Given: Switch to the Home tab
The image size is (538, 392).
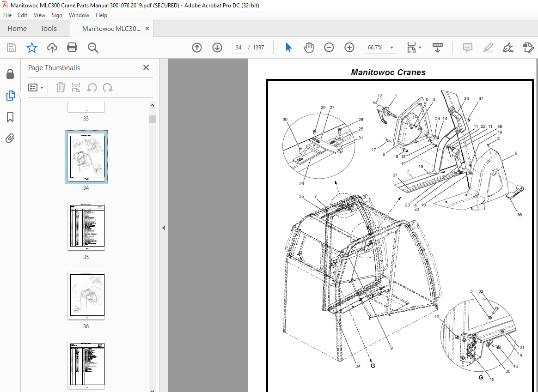Looking at the screenshot, I should click(17, 29).
